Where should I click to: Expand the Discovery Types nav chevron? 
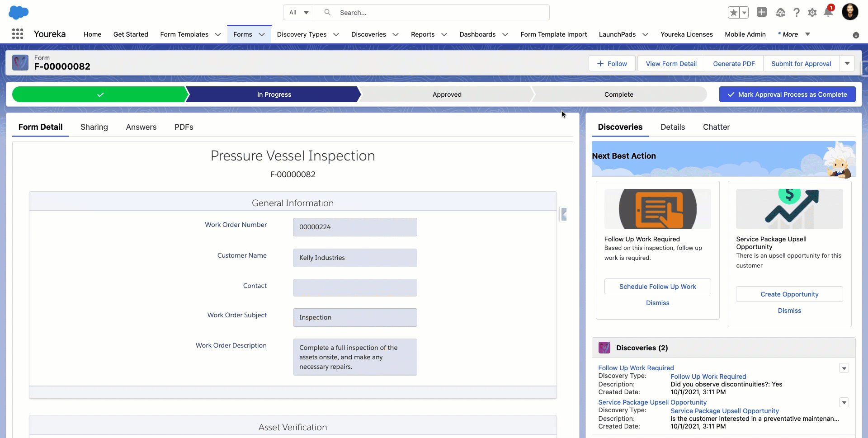(x=336, y=34)
